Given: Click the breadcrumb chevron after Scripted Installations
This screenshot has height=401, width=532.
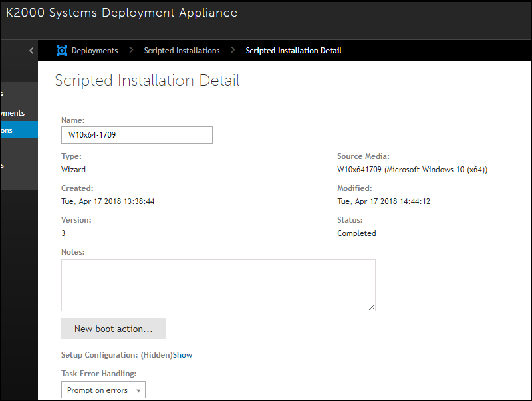Looking at the screenshot, I should click(x=233, y=50).
